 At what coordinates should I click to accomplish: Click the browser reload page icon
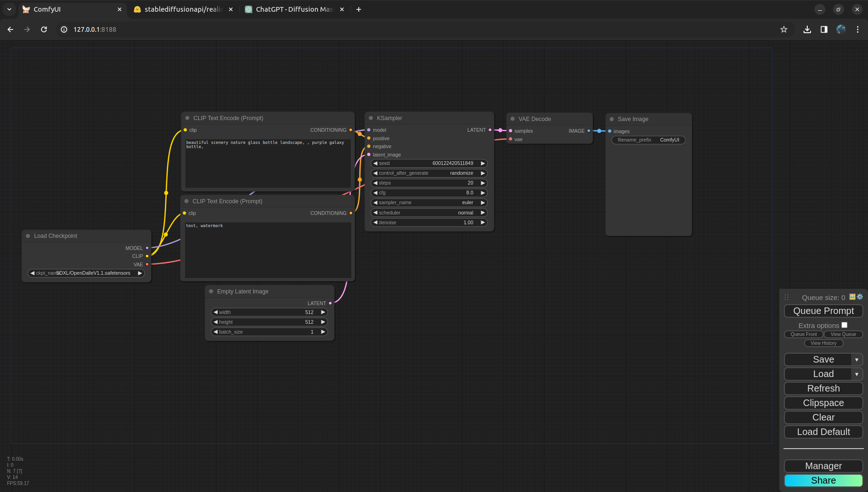(x=44, y=29)
